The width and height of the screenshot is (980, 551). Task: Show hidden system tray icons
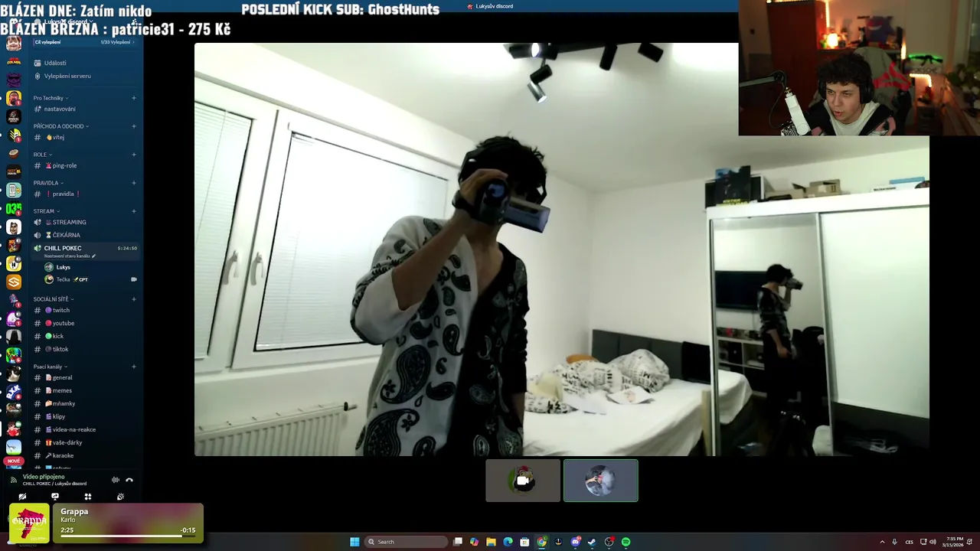tap(882, 542)
